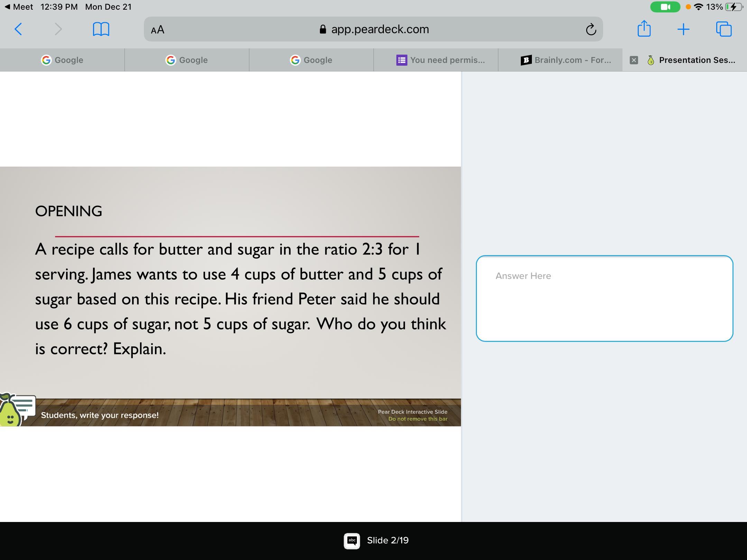Tap the green camera-in-use indicator

665,7
